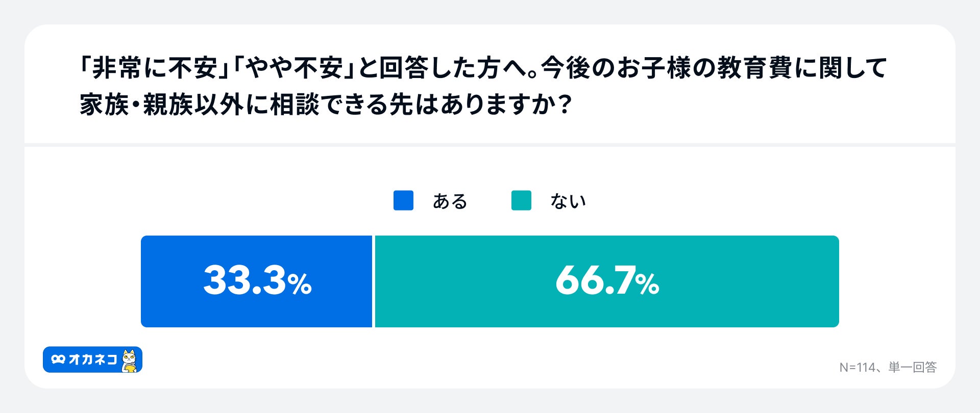Click the percent sign after 33.3
The height and width of the screenshot is (413, 980).
pos(300,285)
